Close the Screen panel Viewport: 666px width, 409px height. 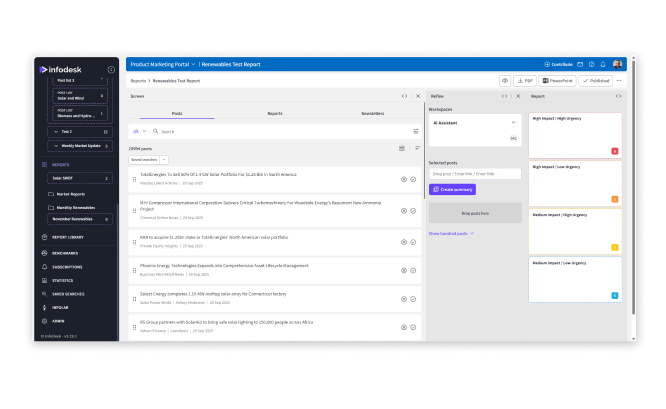click(418, 96)
